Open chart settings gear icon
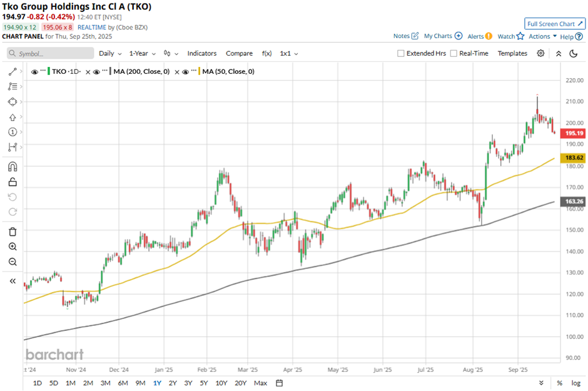Image resolution: width=588 pixels, height=391 pixels. pyautogui.click(x=540, y=53)
